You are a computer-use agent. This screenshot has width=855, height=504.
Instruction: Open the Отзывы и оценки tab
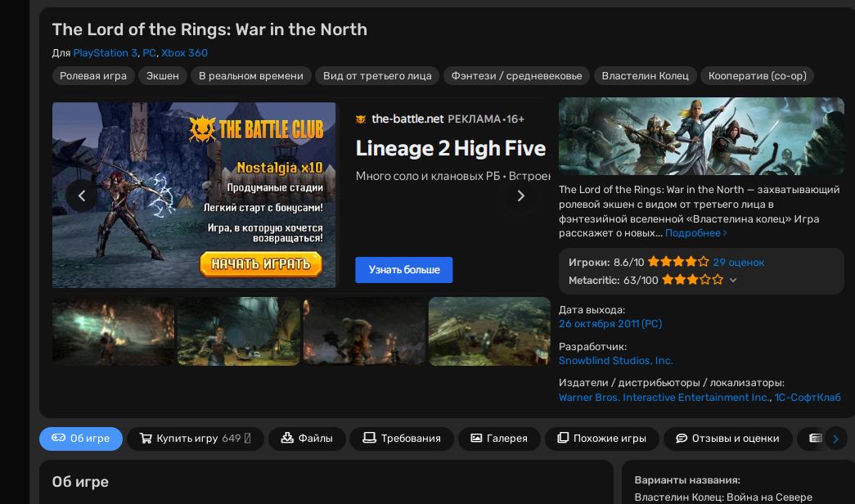tap(728, 439)
